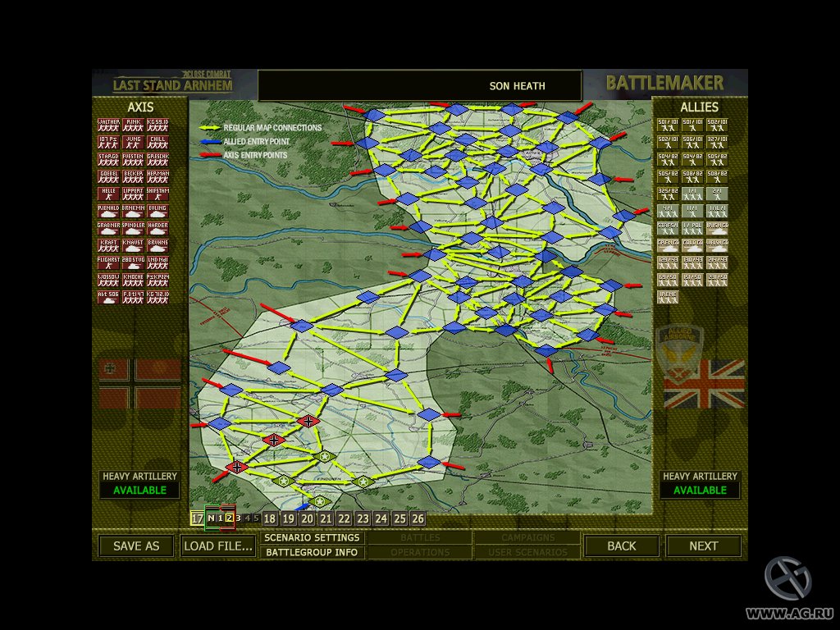The height and width of the screenshot is (630, 840).
Task: Select the GREN GD armored battlegroup
Action: 668,246
